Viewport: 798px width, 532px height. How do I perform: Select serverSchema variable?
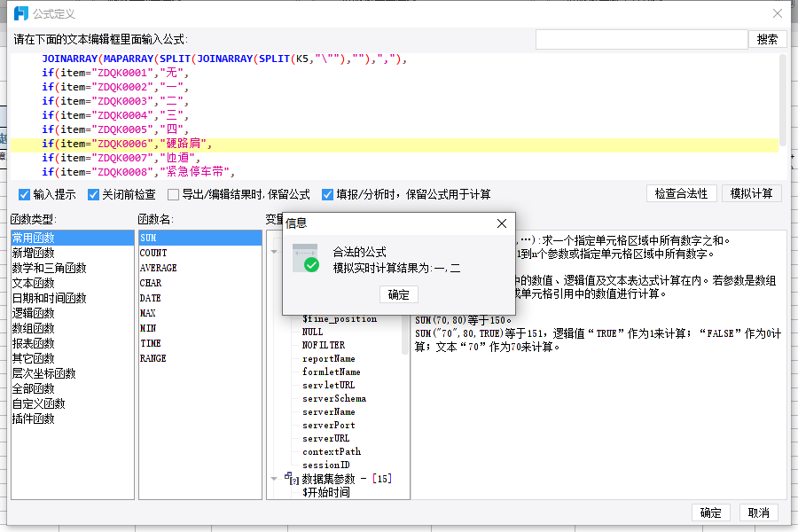click(x=334, y=399)
